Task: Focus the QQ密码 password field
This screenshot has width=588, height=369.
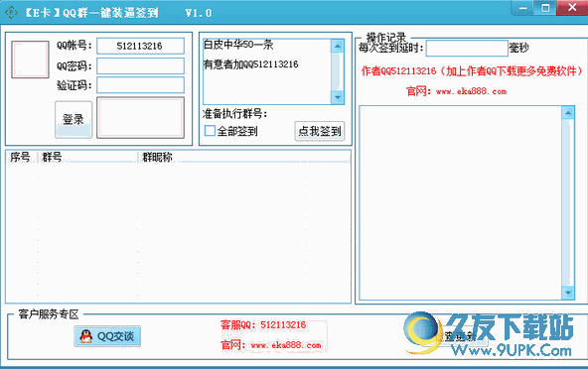Action: [140, 65]
